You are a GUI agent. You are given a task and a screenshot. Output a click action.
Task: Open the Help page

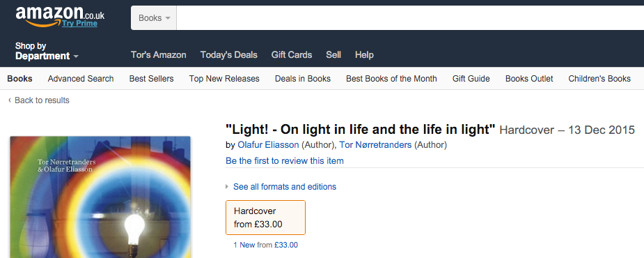point(364,54)
